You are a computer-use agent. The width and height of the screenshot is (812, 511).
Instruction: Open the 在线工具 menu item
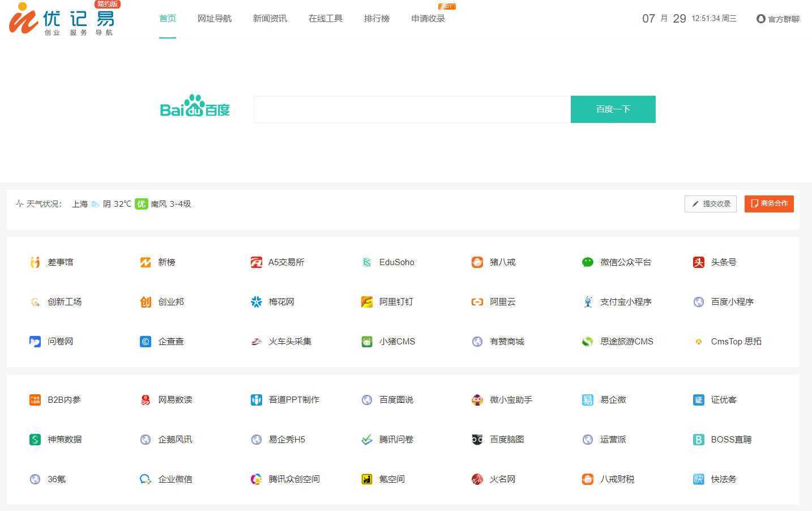[326, 19]
